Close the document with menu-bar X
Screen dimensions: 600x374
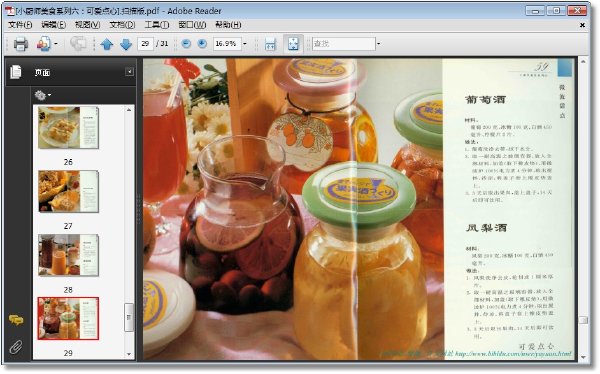click(x=582, y=25)
